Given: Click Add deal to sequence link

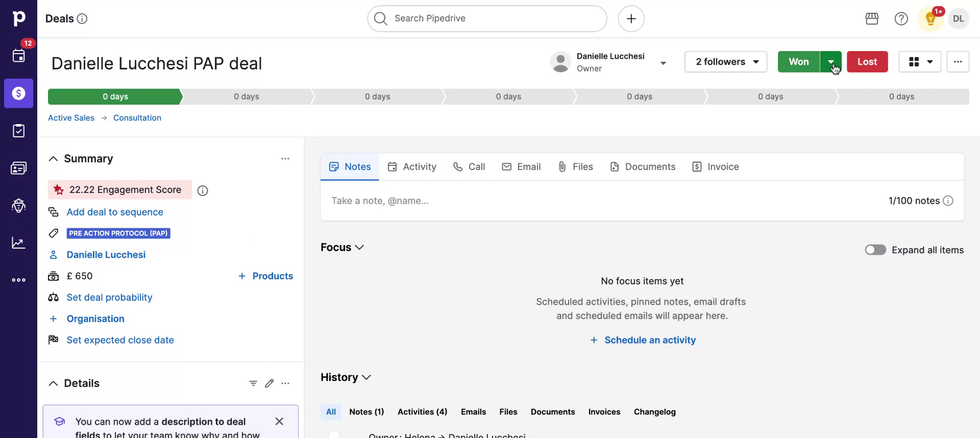Looking at the screenshot, I should pos(115,212).
